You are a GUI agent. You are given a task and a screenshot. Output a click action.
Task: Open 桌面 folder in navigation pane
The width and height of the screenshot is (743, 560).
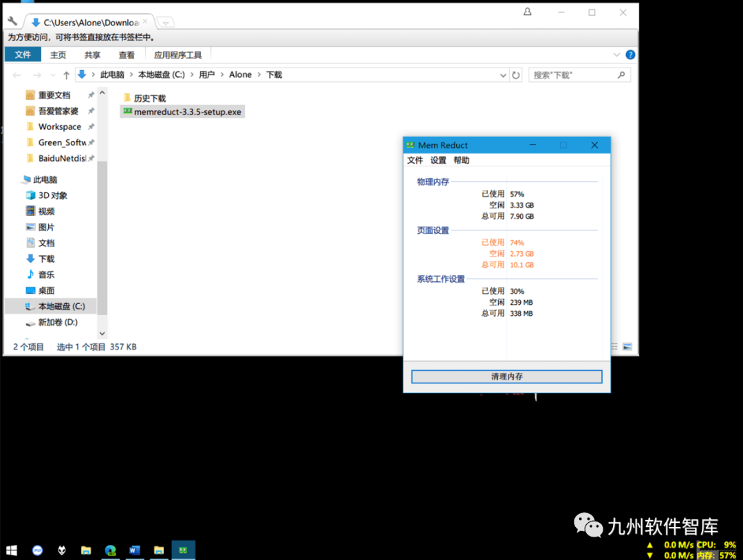click(x=47, y=290)
